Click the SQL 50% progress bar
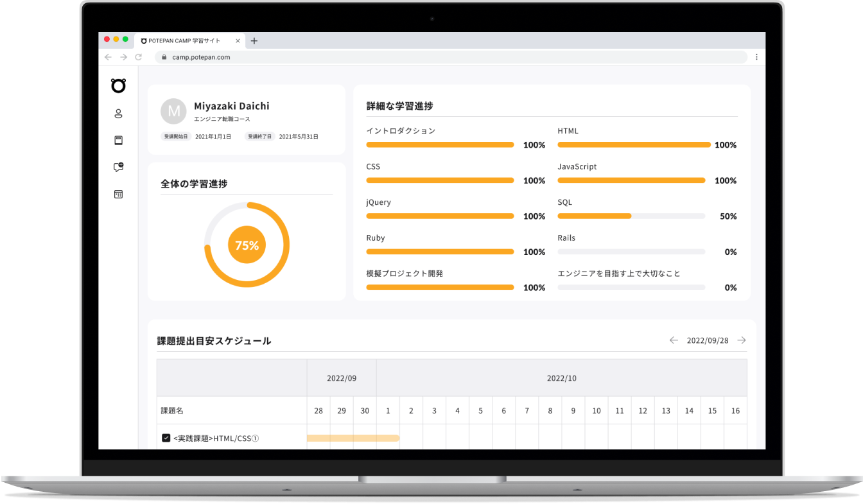The width and height of the screenshot is (863, 504). coord(631,216)
